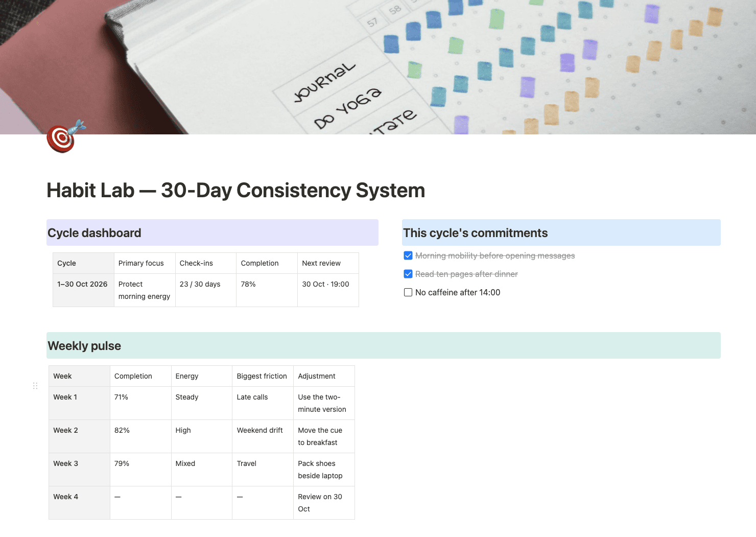This screenshot has height=537, width=756.
Task: Click the 1–30 Oct 2026 cell
Action: [83, 290]
